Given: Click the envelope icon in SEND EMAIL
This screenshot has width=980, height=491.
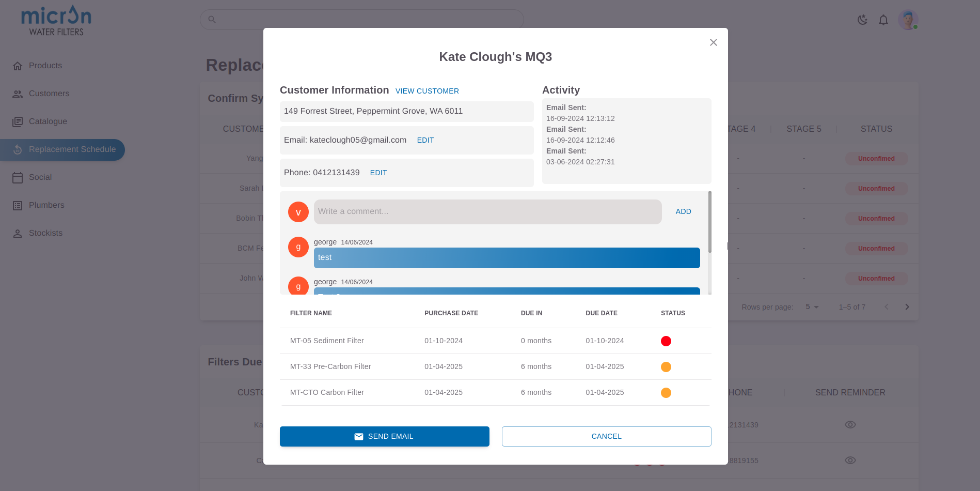Looking at the screenshot, I should tap(358, 437).
